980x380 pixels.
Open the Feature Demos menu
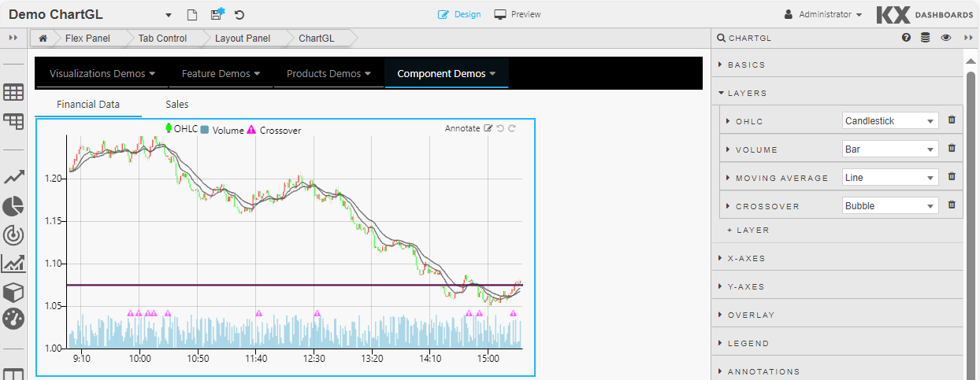click(x=221, y=73)
